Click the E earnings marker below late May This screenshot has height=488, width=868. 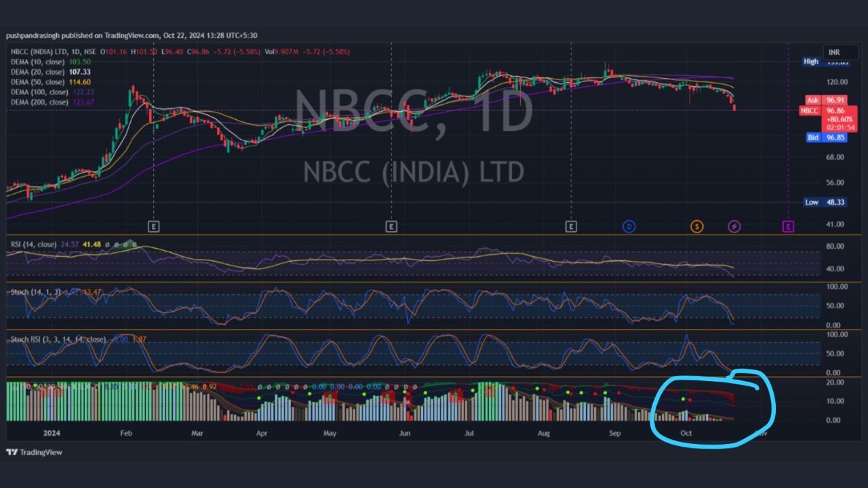(x=391, y=226)
